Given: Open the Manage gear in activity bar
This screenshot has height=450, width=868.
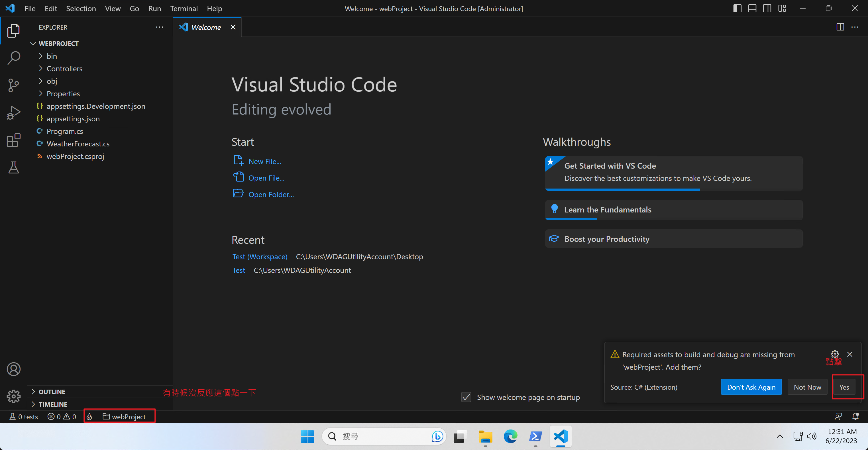Looking at the screenshot, I should (13, 396).
